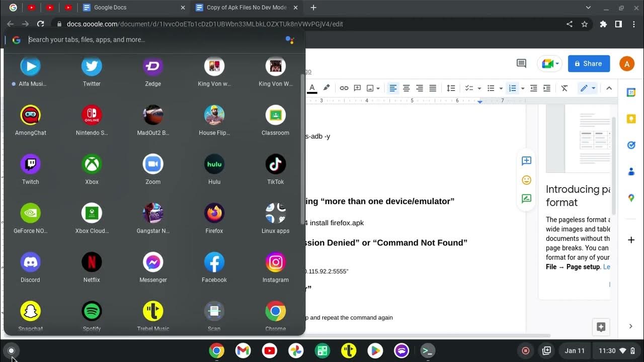Collapse the Docs menus with chevron
Image resolution: width=644 pixels, height=362 pixels.
coord(609,88)
